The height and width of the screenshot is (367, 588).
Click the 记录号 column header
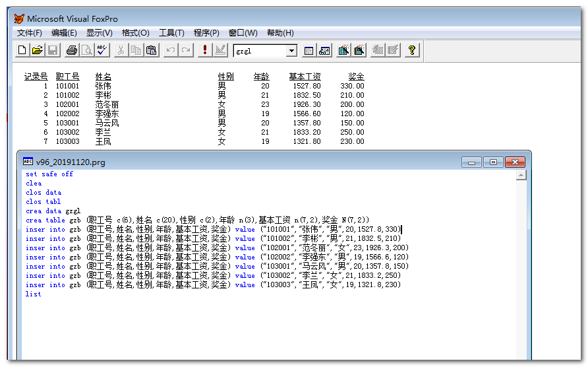pos(36,77)
